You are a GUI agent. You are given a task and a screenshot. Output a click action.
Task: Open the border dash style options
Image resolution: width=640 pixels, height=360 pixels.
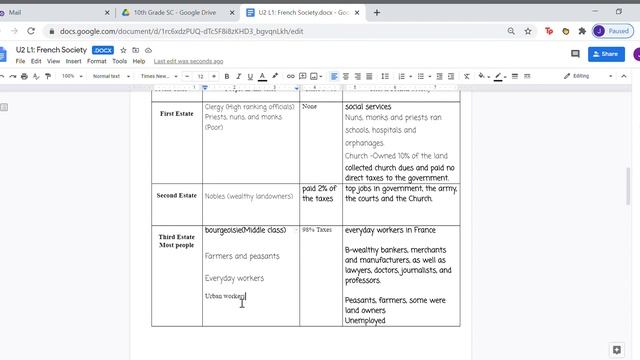pos(527,76)
